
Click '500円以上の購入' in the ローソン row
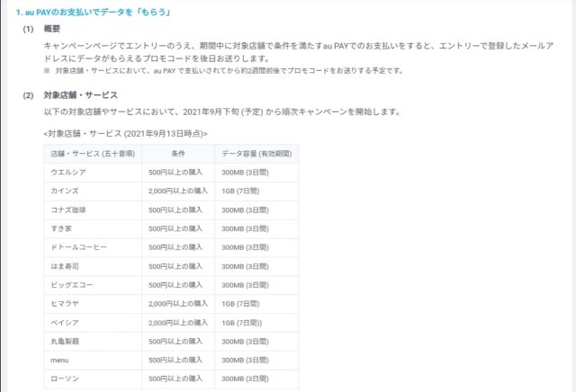click(x=175, y=379)
